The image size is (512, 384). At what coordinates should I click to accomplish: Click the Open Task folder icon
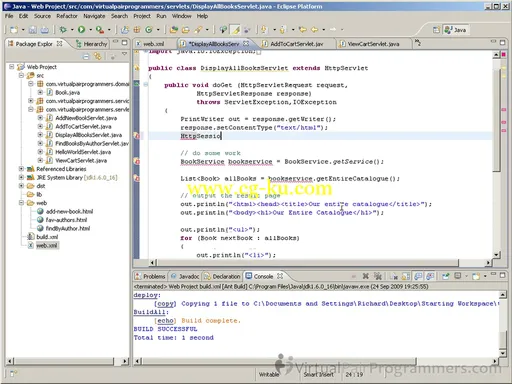coord(186,30)
